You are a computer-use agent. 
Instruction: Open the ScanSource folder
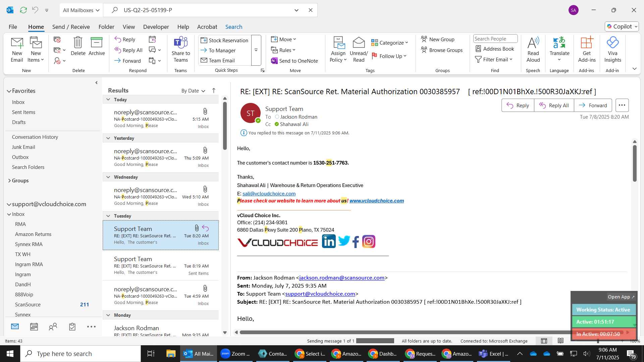click(28, 304)
